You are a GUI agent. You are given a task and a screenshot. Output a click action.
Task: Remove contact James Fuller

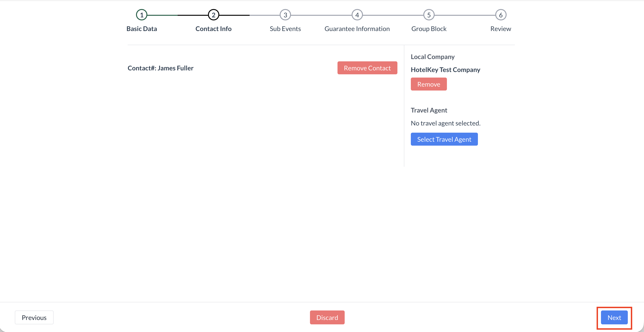(367, 68)
